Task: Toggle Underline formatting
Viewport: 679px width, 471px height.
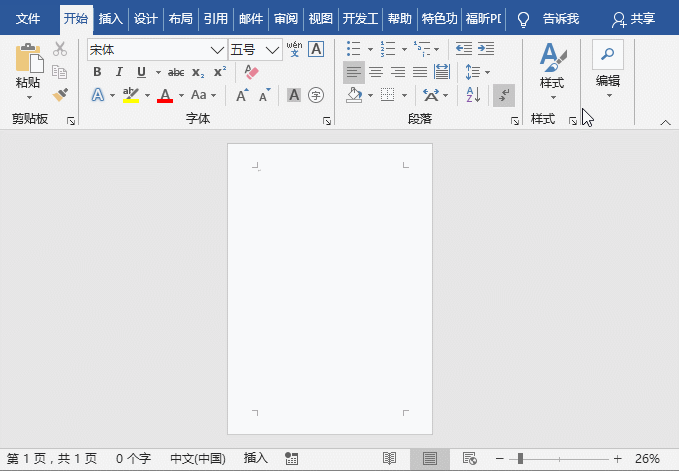Action: pos(141,72)
